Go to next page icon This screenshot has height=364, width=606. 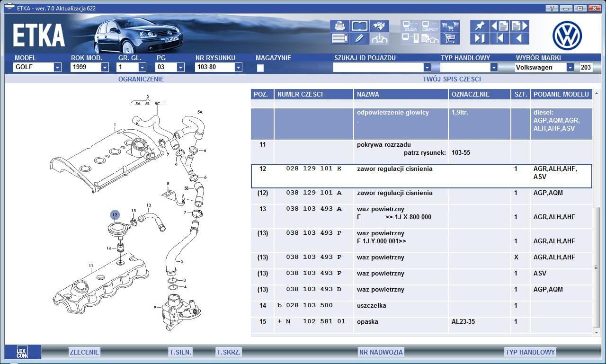tap(519, 26)
